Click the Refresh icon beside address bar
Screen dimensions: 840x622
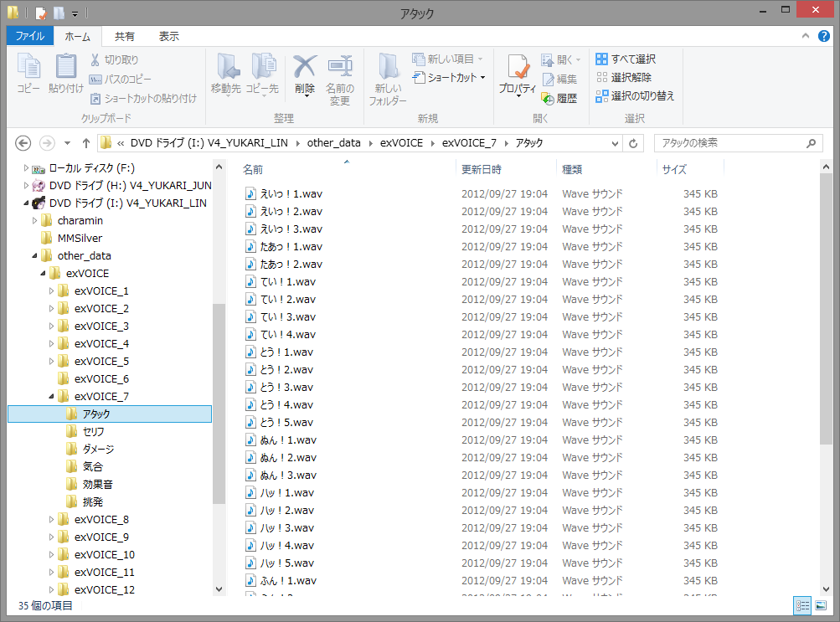[x=634, y=143]
